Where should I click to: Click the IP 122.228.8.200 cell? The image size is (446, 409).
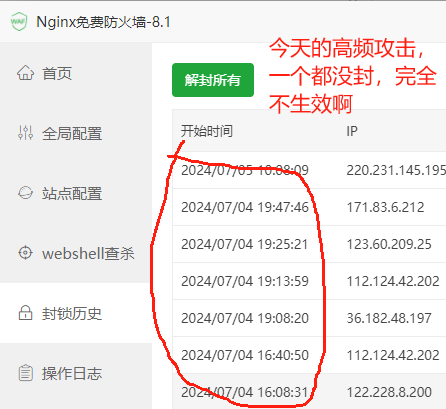pyautogui.click(x=389, y=392)
